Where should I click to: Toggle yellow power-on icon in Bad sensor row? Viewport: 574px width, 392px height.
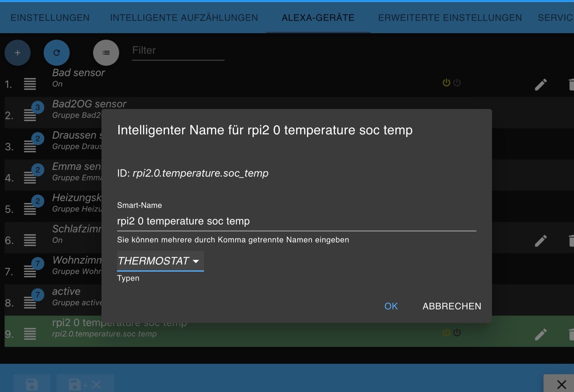click(446, 82)
